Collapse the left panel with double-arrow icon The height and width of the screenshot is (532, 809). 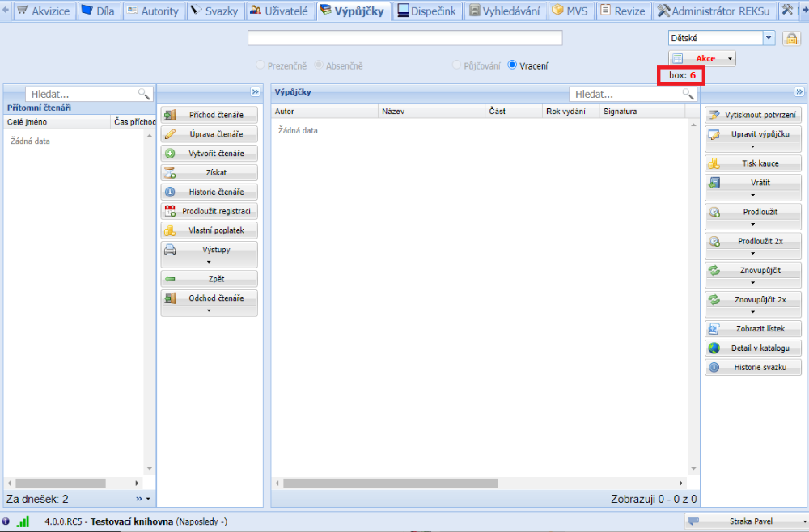(x=254, y=92)
